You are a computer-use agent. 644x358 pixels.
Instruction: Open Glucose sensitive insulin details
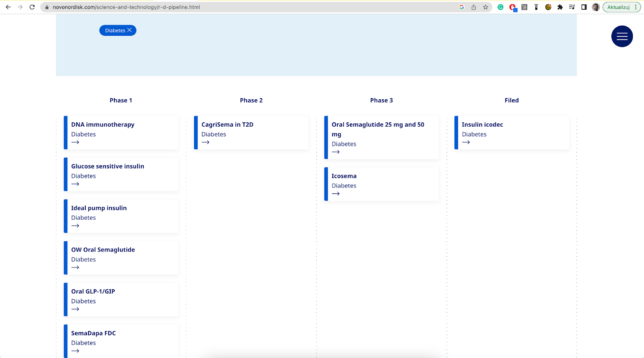(107, 167)
